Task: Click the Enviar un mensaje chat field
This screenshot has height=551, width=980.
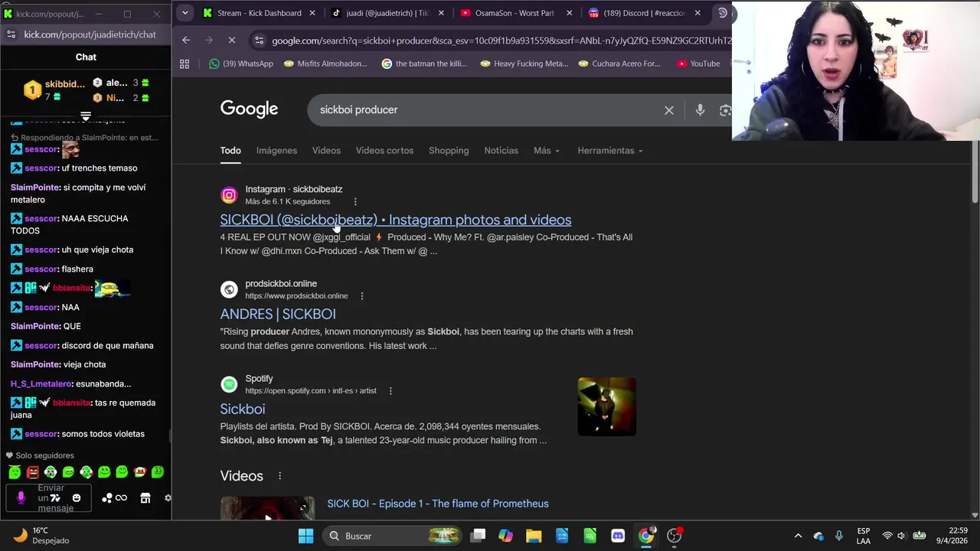Action: tap(51, 498)
